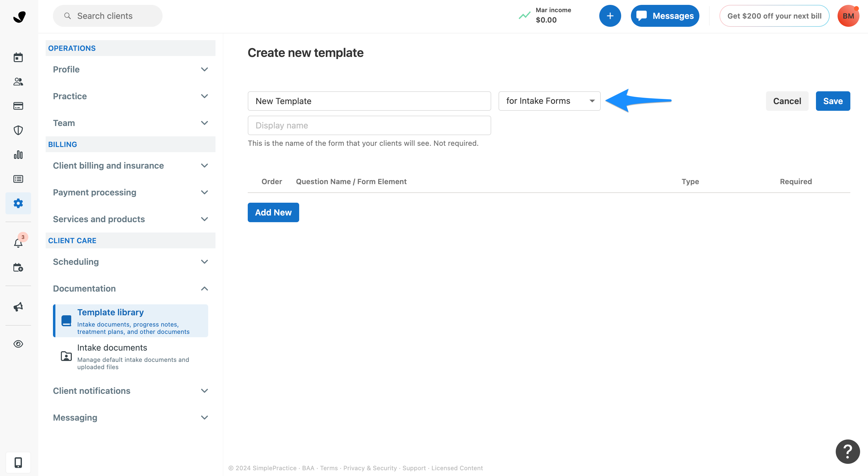Open the Billing card icon in sidebar
868x476 pixels.
[18, 106]
